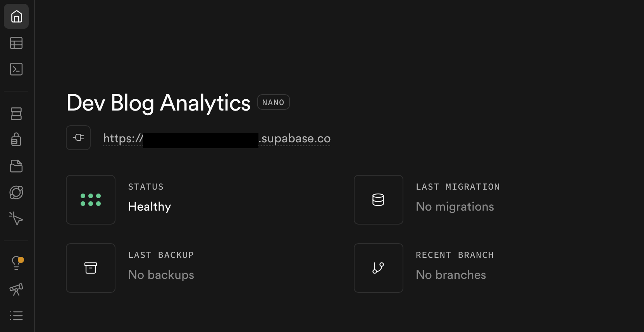Open Advisors lightbulb with orange notification
This screenshot has height=332, width=644.
pos(16,263)
